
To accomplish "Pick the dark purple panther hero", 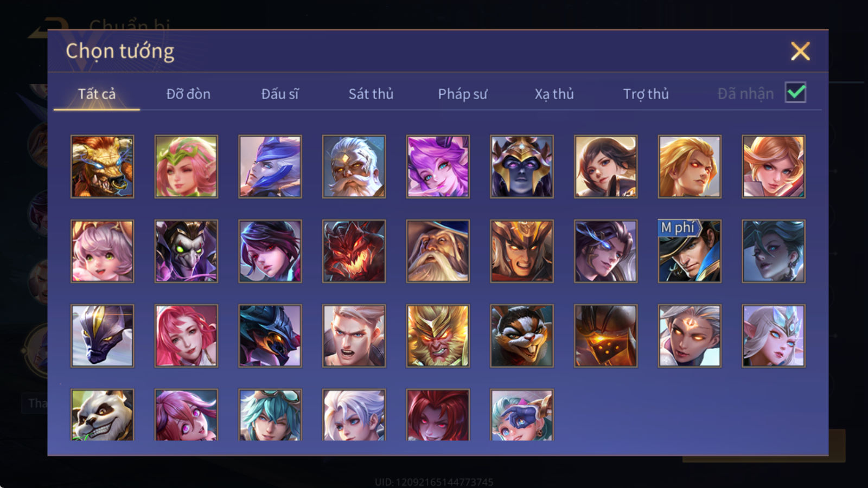I will point(102,336).
